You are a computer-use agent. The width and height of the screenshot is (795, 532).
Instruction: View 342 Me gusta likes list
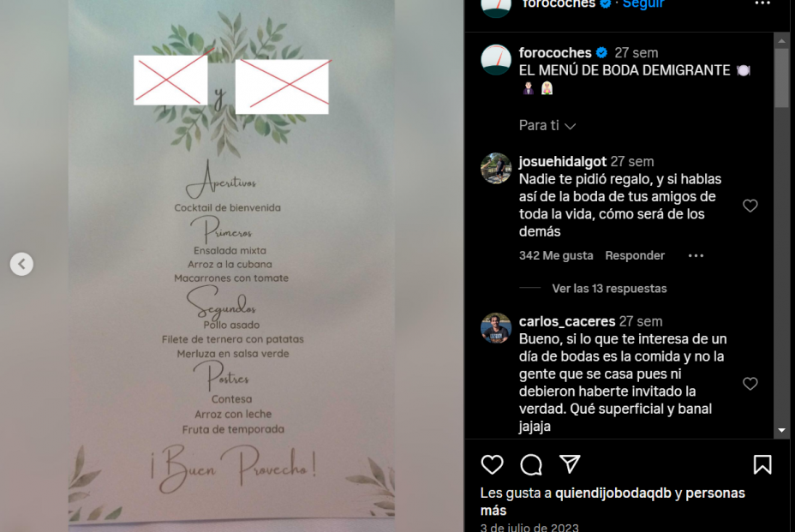click(556, 255)
